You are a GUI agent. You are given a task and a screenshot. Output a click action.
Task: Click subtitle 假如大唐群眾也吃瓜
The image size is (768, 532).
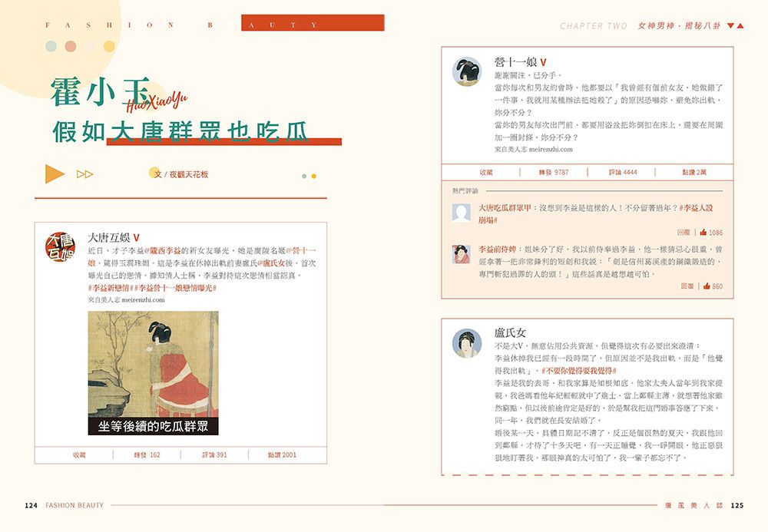[180, 131]
